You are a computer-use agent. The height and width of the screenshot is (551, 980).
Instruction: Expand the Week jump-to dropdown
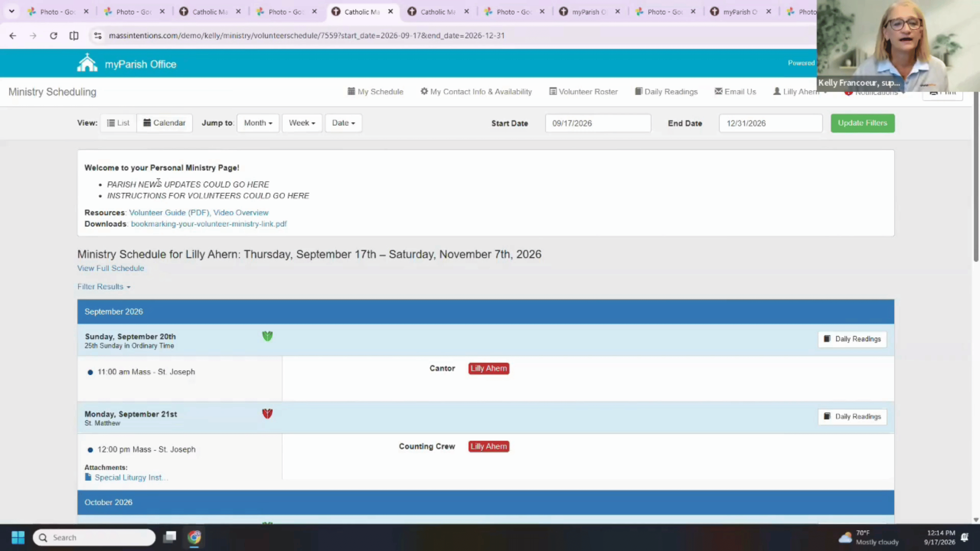click(x=302, y=123)
